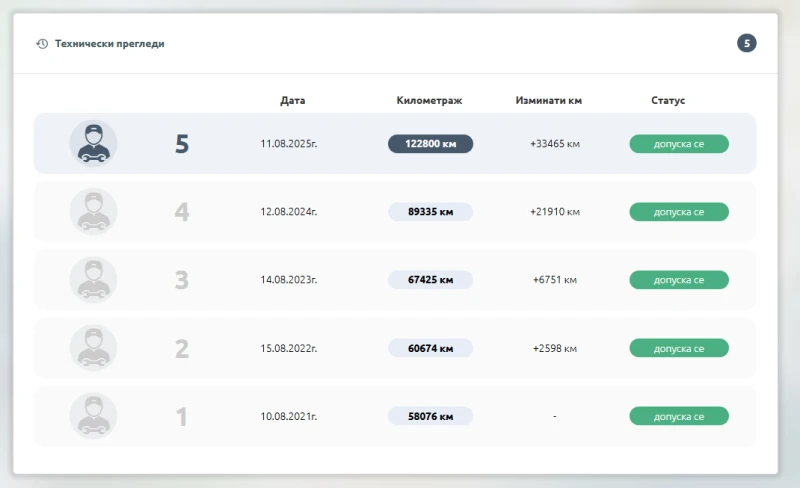Click the history clock icon beside Технически прегледи
The image size is (800, 488).
[42, 44]
